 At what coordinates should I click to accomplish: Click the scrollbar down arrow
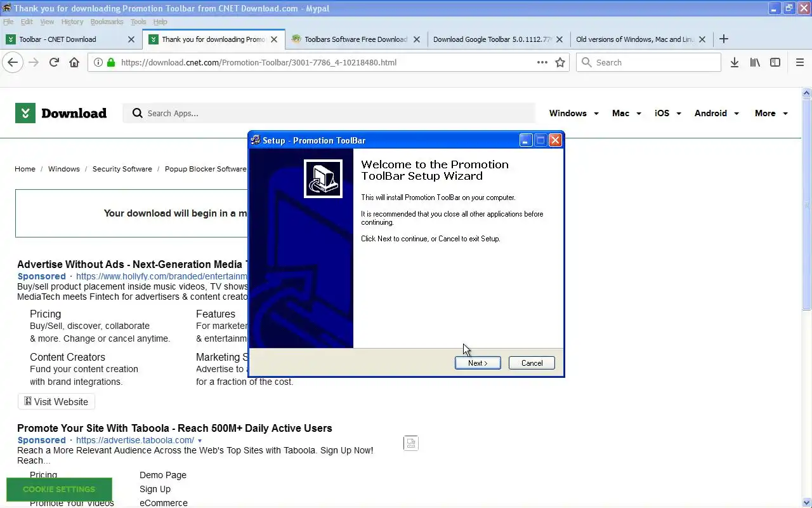807,502
